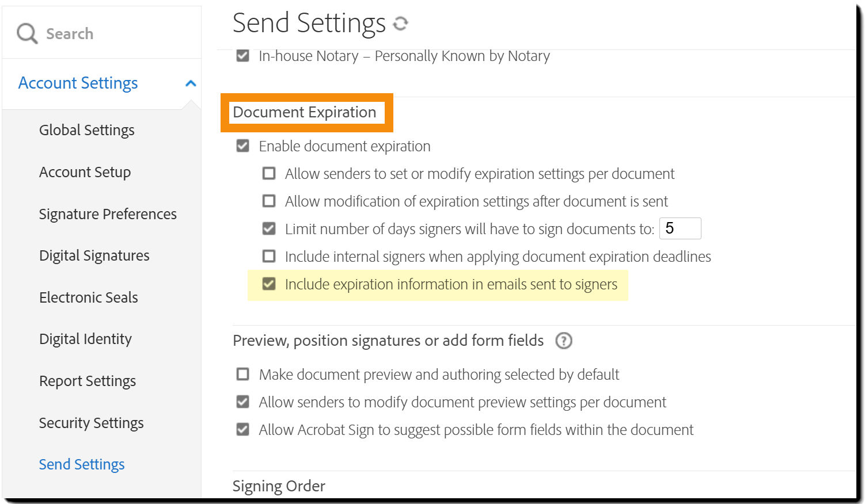Disable the Enable document expiration checkbox
This screenshot has height=504, width=865.
point(242,146)
